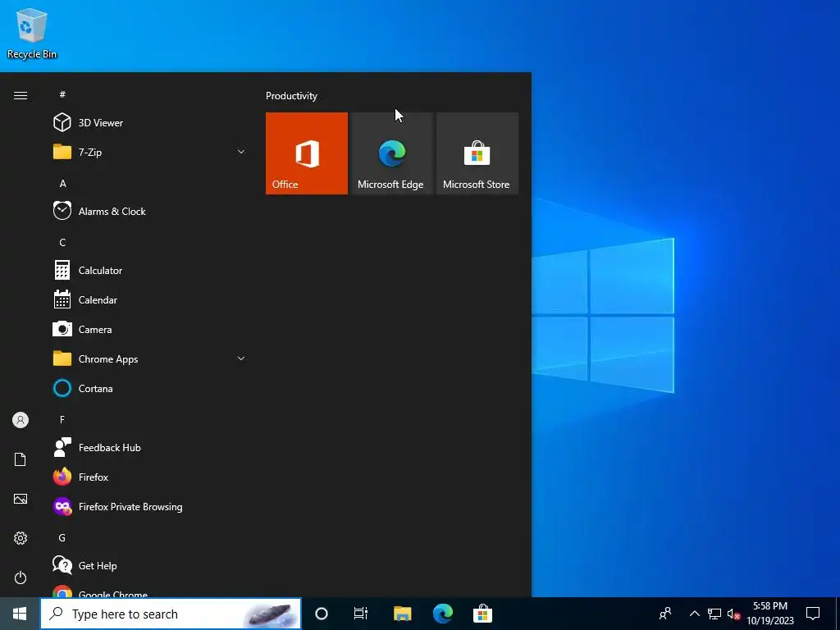Open the Microsoft Store tile
This screenshot has height=630, width=840.
click(x=477, y=153)
